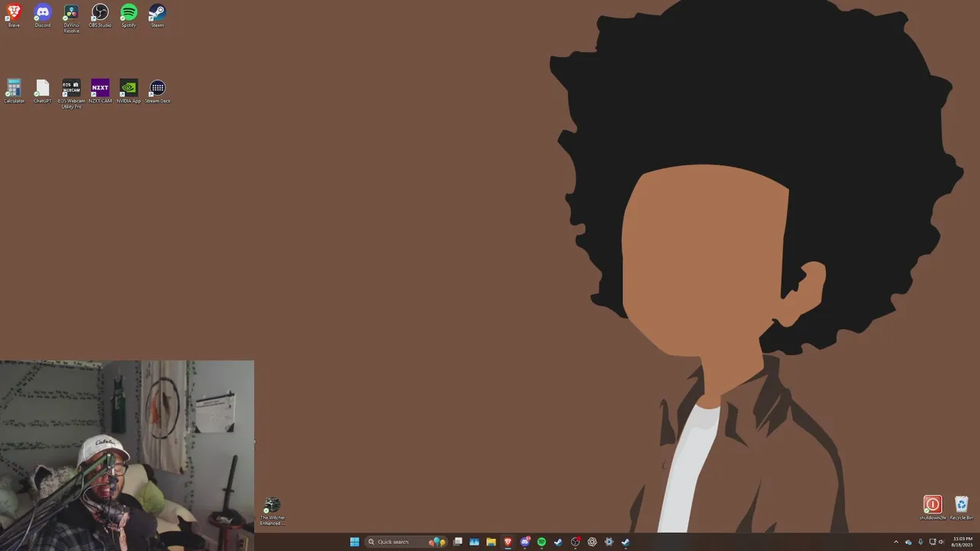This screenshot has width=980, height=551.
Task: Open the blue app beside File Explorer
Action: pos(474,542)
